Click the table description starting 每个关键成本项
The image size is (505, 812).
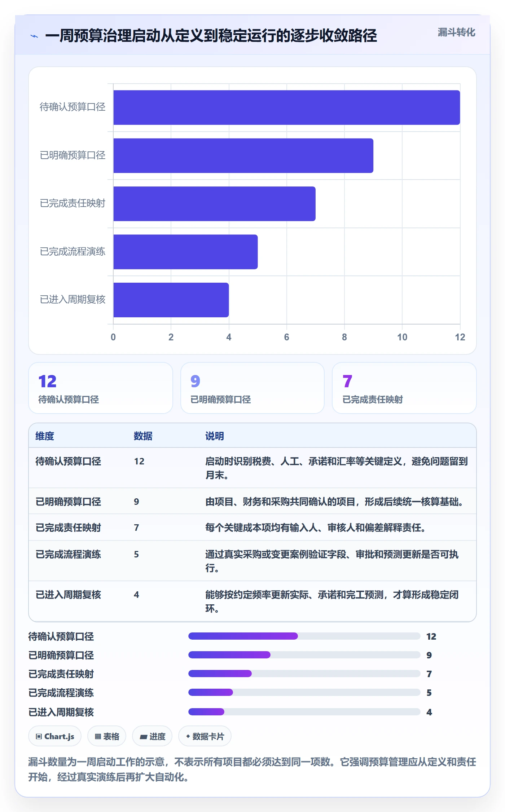click(x=316, y=528)
